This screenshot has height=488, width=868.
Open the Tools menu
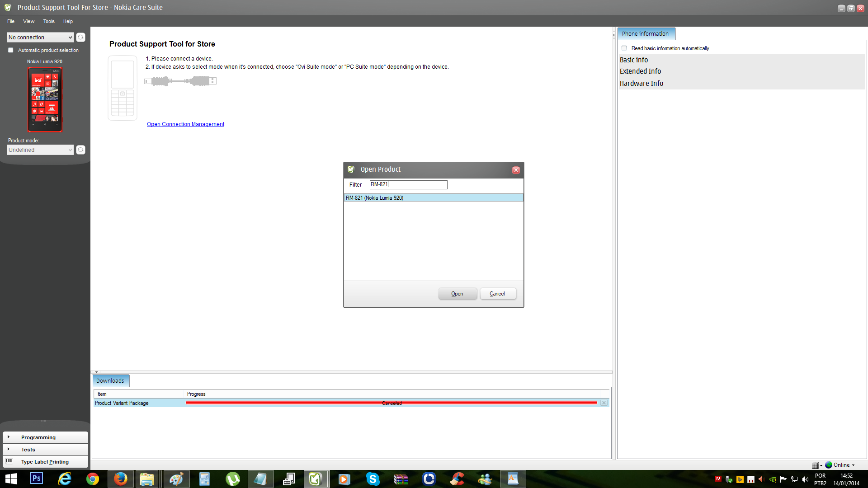click(x=49, y=21)
